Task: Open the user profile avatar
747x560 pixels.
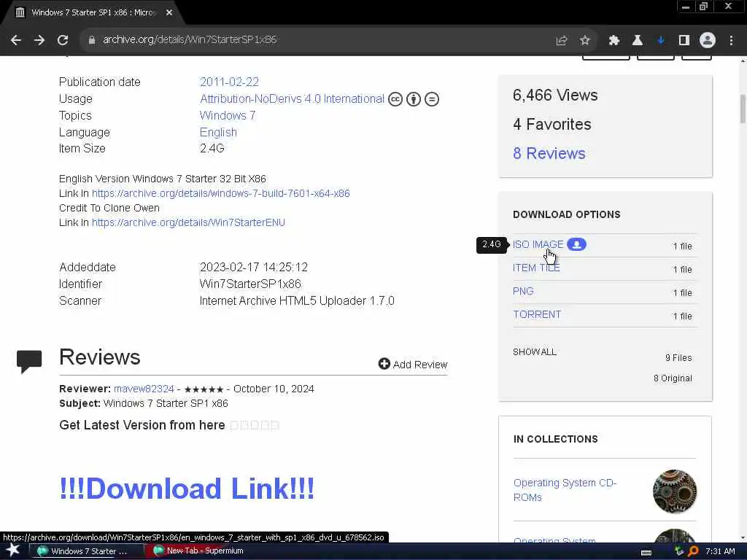Action: click(x=708, y=41)
